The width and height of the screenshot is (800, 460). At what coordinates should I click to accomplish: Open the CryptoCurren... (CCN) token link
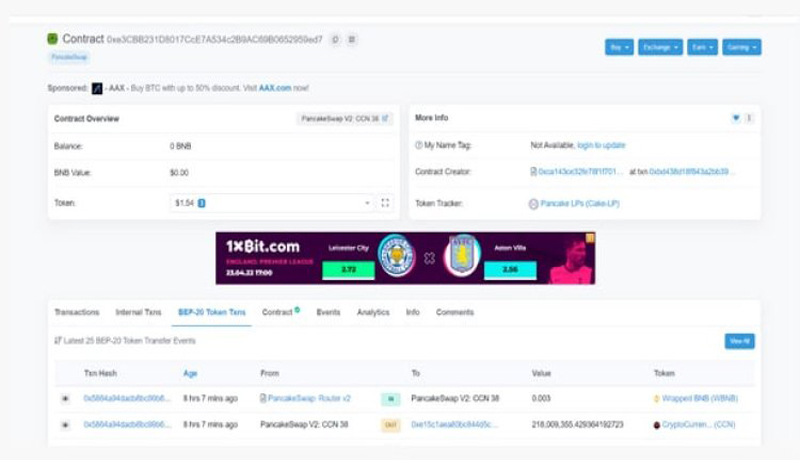[698, 425]
